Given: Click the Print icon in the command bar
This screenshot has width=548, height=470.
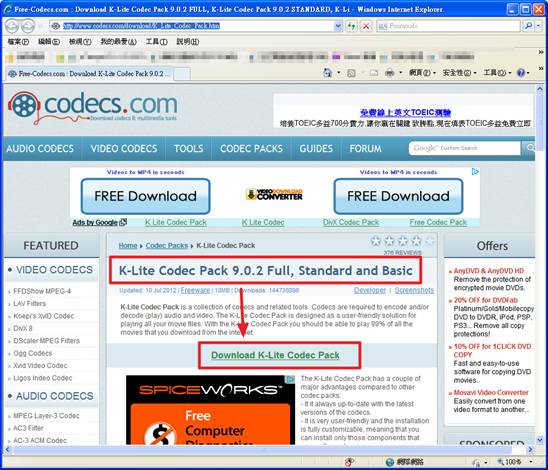Looking at the screenshot, I should 389,73.
